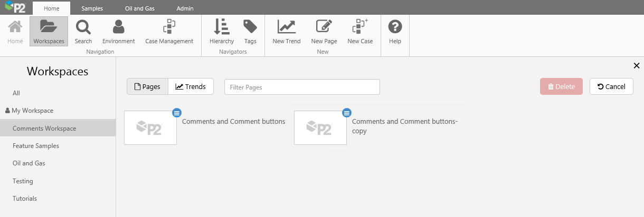The width and height of the screenshot is (644, 217).
Task: Open the Help icon
Action: point(395,31)
